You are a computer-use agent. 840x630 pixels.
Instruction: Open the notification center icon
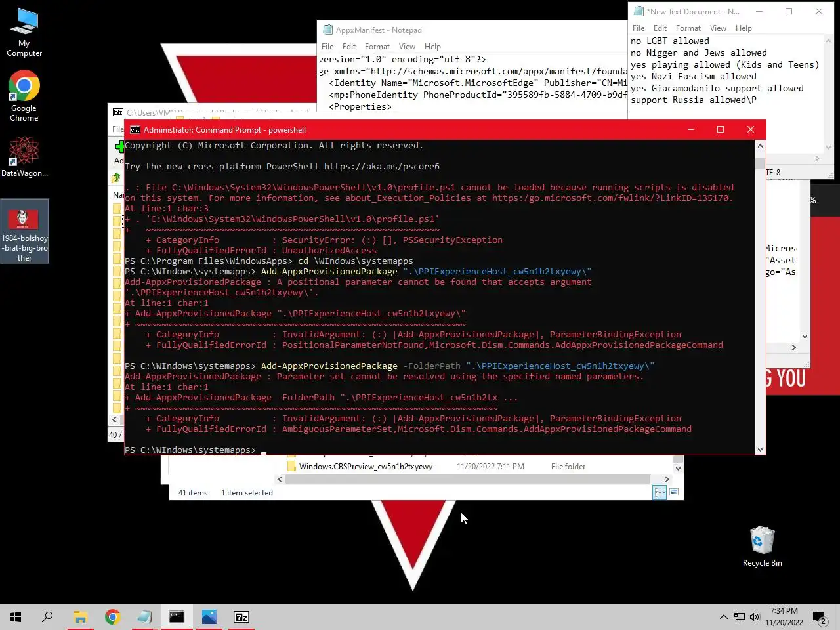[x=820, y=617]
